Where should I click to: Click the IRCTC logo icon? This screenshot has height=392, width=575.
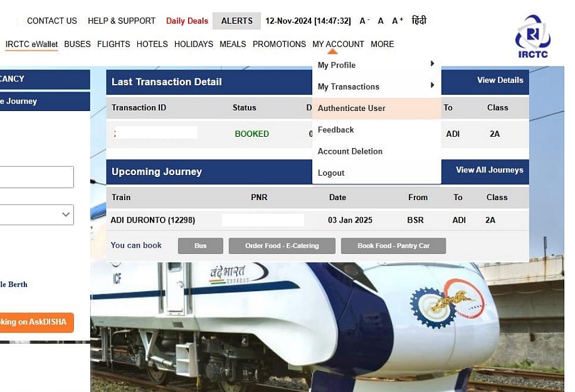[532, 36]
